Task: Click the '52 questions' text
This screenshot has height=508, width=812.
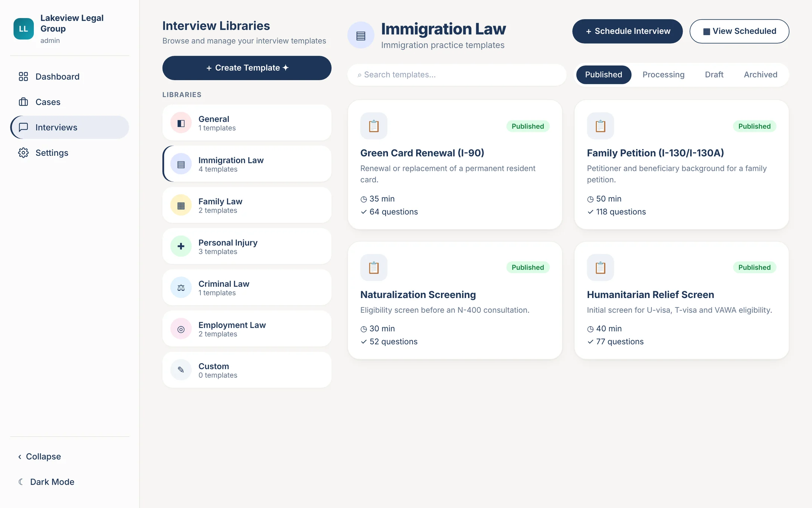Action: pyautogui.click(x=394, y=342)
